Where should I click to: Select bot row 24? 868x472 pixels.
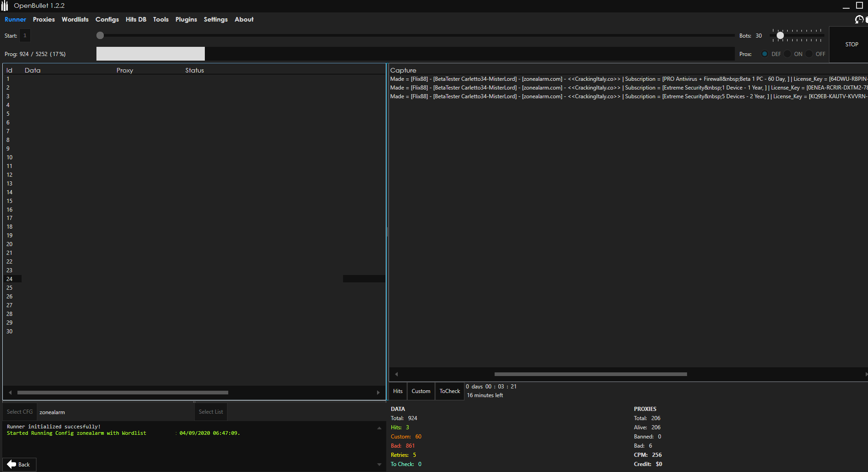[195, 279]
